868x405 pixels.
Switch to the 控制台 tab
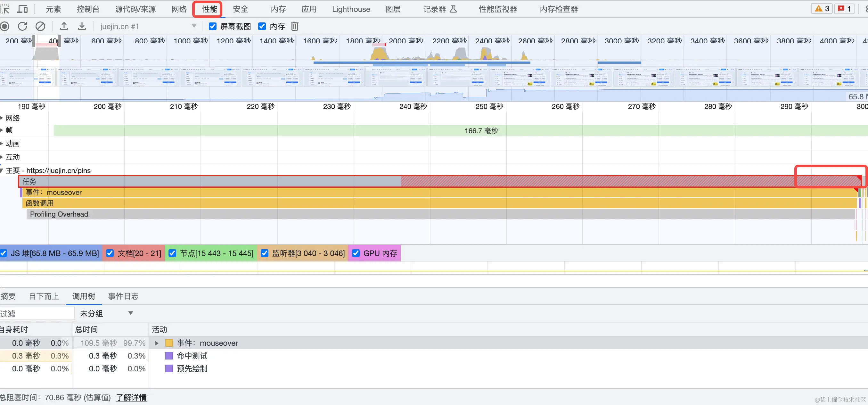(x=88, y=9)
